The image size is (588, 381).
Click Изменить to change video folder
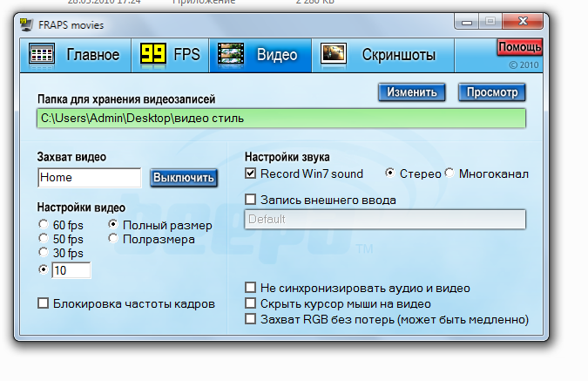pos(412,92)
